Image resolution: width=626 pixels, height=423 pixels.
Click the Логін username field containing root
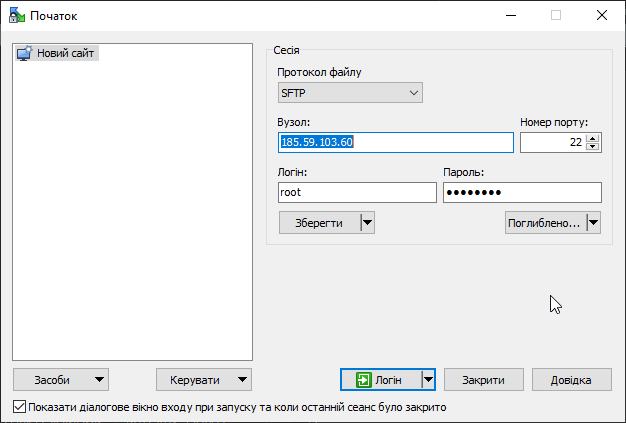click(x=357, y=192)
